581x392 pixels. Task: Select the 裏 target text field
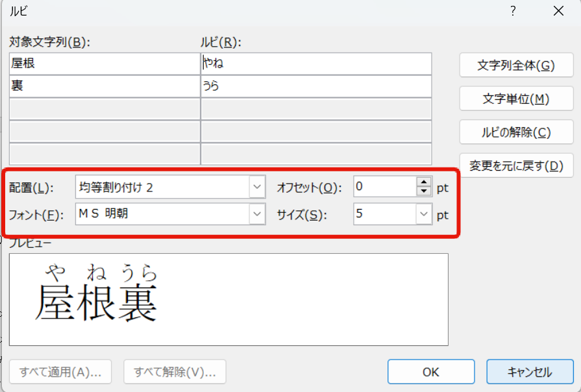105,86
